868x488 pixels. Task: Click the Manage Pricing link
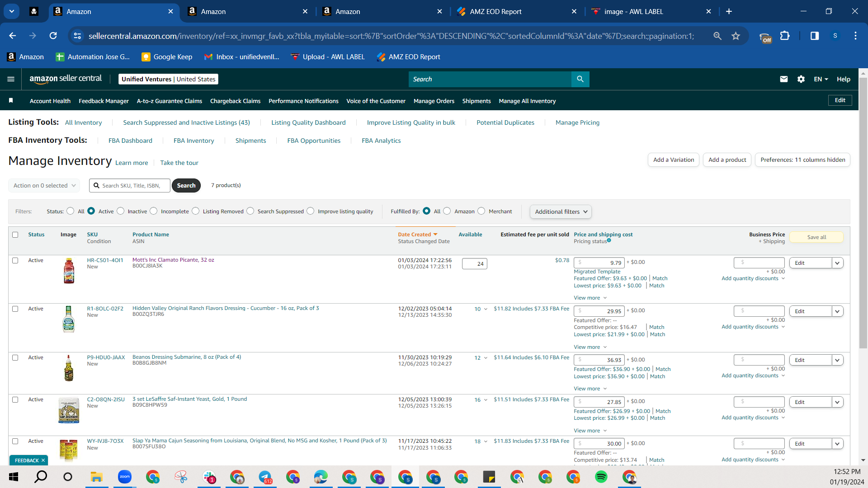tap(577, 122)
